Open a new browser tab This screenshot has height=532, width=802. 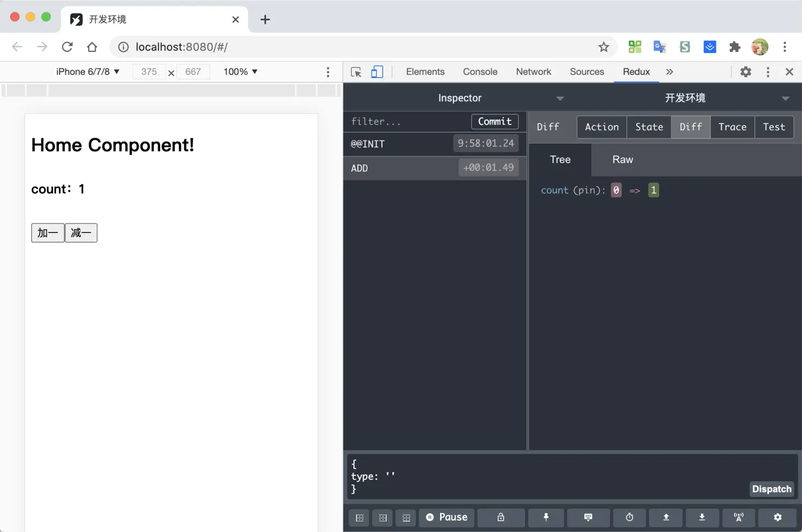(265, 20)
